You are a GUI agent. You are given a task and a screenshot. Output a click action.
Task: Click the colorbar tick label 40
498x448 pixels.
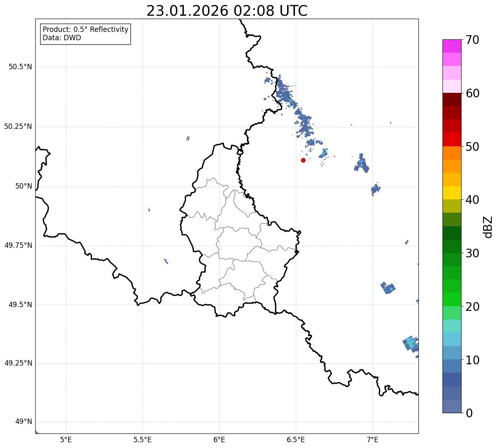472,200
